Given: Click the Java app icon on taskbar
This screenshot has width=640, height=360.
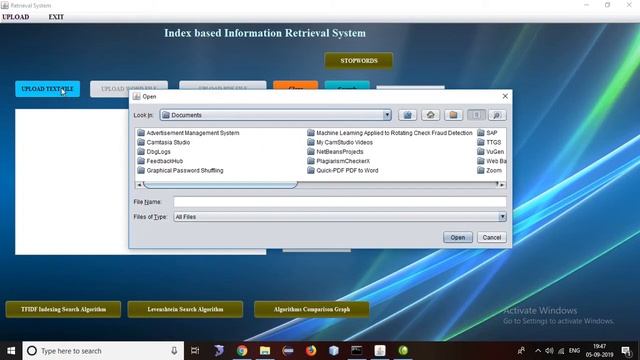Looking at the screenshot, I should pos(380,351).
